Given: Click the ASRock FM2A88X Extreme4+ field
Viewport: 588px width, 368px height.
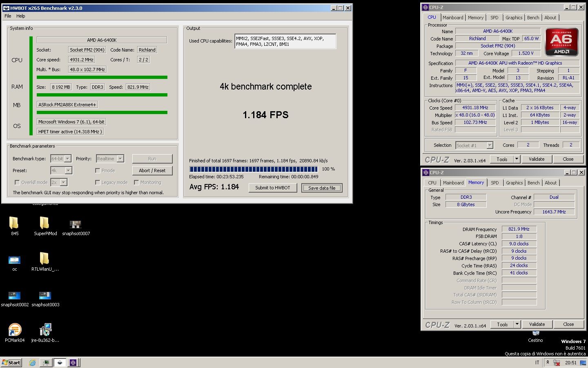Looking at the screenshot, I should pos(67,105).
